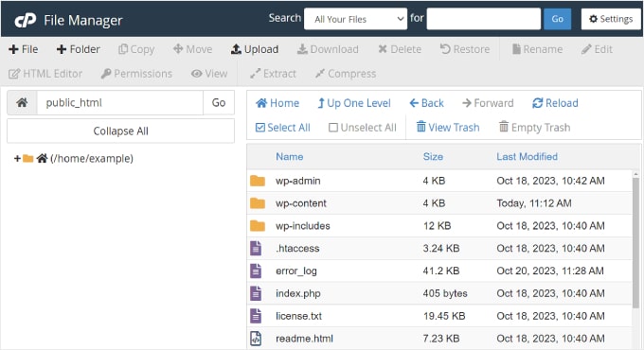This screenshot has height=350, width=644.
Task: Reload the file listing
Action: click(555, 103)
